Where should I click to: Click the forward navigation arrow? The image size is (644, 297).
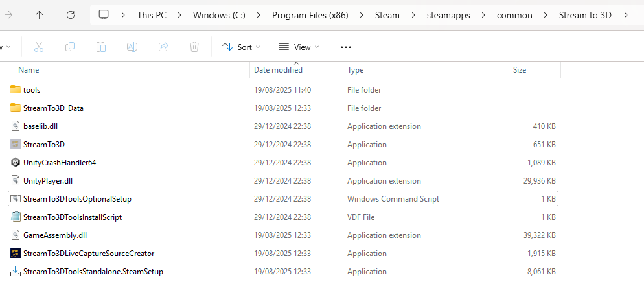(x=8, y=15)
